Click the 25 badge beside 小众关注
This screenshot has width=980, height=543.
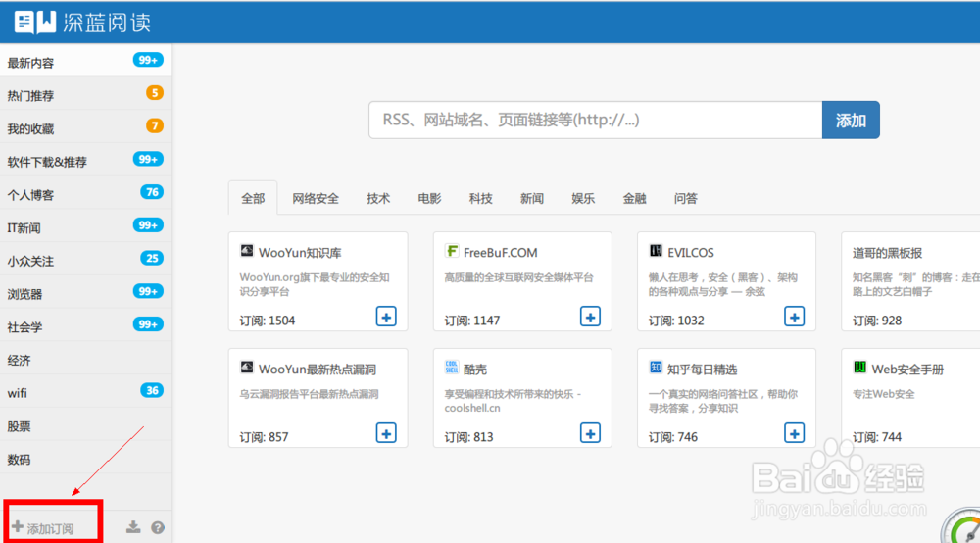[x=152, y=258]
